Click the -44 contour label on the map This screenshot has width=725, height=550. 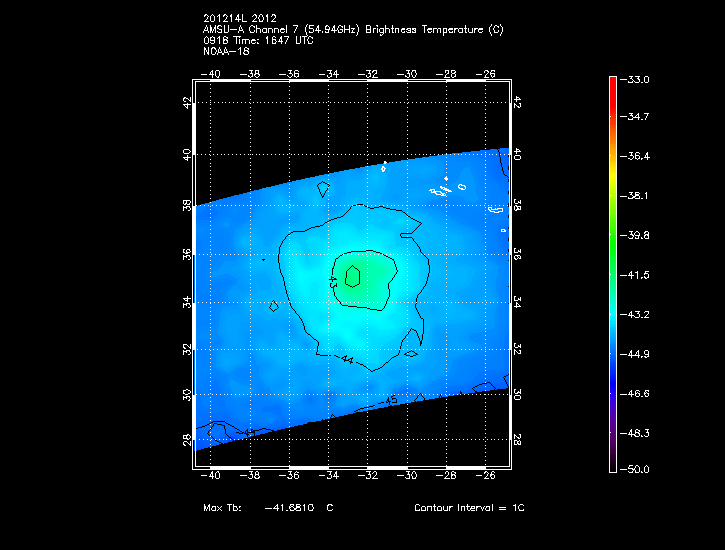pos(347,358)
